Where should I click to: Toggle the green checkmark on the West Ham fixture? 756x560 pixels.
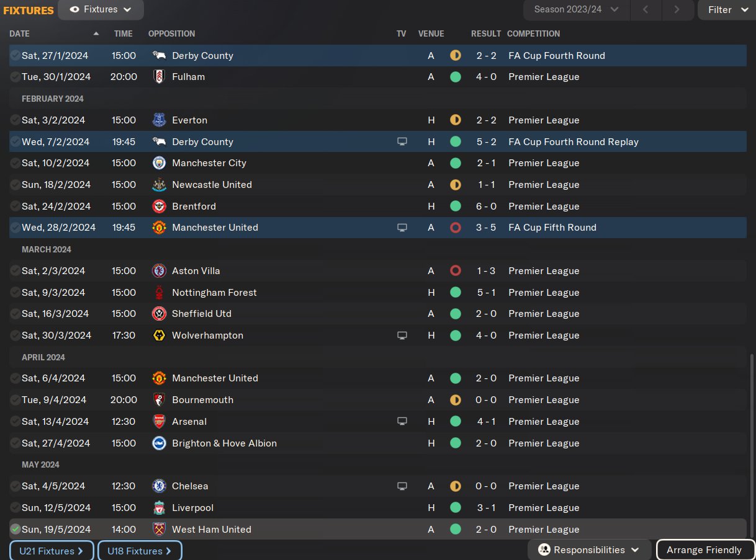pyautogui.click(x=16, y=529)
